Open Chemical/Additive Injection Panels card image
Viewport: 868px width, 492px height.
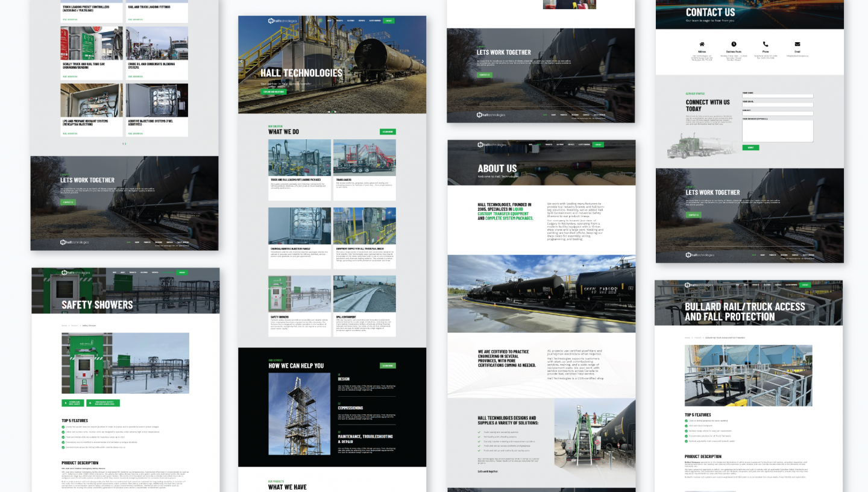coord(300,226)
